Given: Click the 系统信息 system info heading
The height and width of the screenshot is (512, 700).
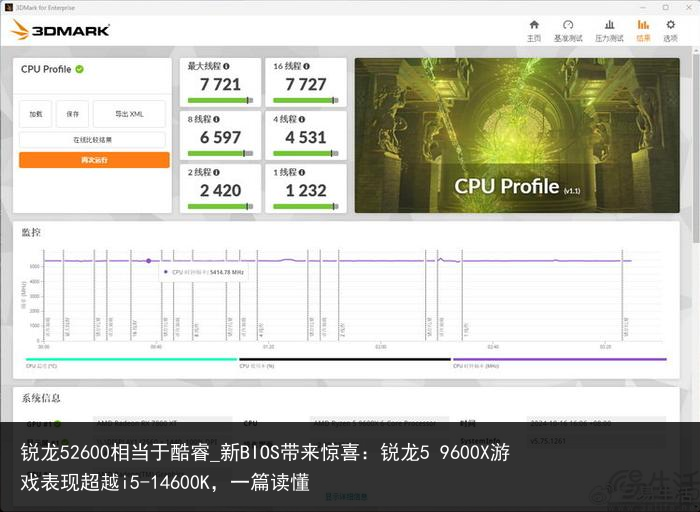Looking at the screenshot, I should pos(41,398).
